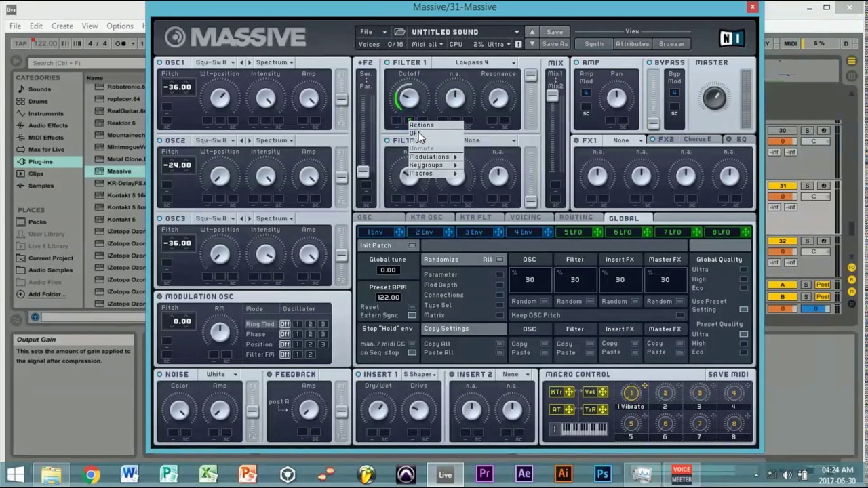The height and width of the screenshot is (488, 868).
Task: Toggle the OSC1 power button
Action: point(159,62)
